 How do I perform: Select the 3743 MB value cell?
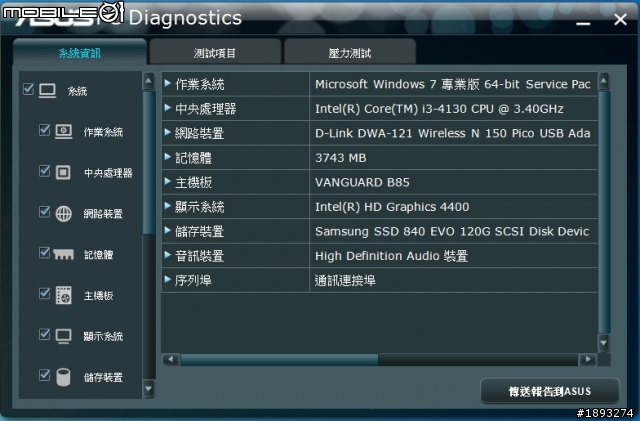pyautogui.click(x=453, y=158)
